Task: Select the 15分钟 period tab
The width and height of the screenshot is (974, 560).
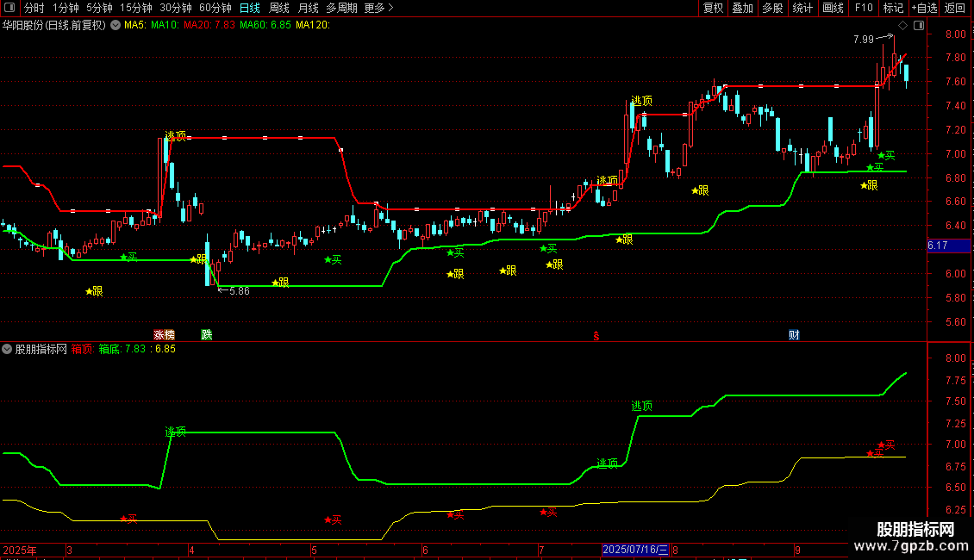Action: tap(136, 8)
